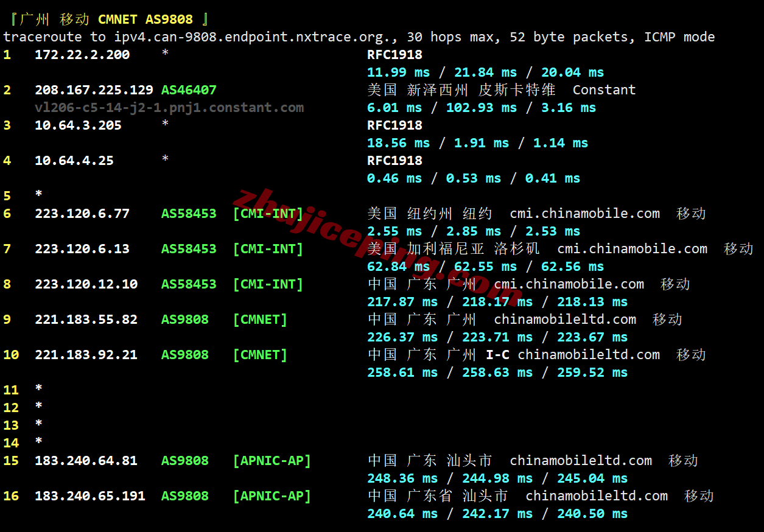The height and width of the screenshot is (532, 764).
Task: Select IP address 10.64.3.205
Action: tap(78, 125)
